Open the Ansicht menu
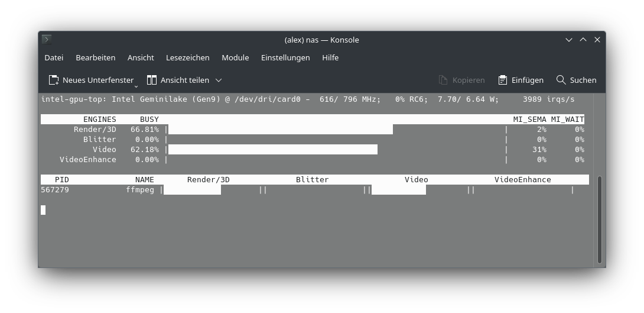Screen dimensions: 644x313 [141, 57]
